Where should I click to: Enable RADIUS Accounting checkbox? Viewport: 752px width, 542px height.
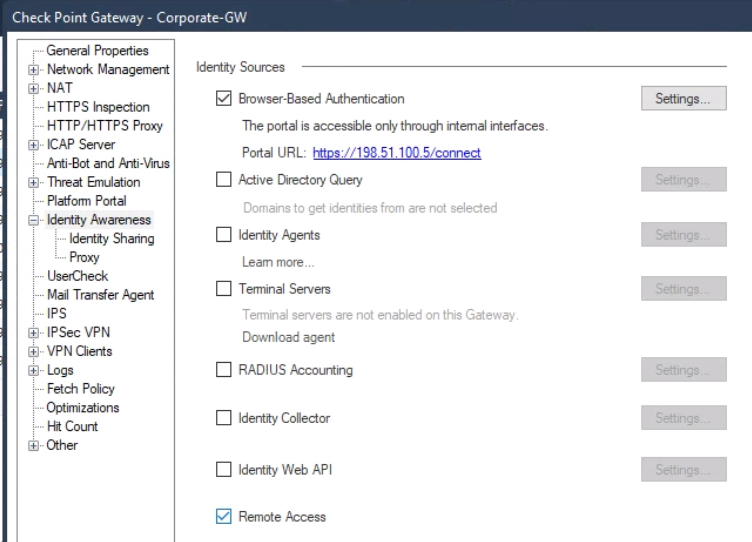[x=223, y=370]
